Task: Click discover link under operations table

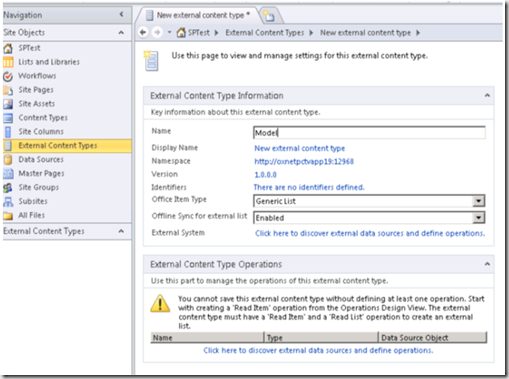Action: coord(318,351)
